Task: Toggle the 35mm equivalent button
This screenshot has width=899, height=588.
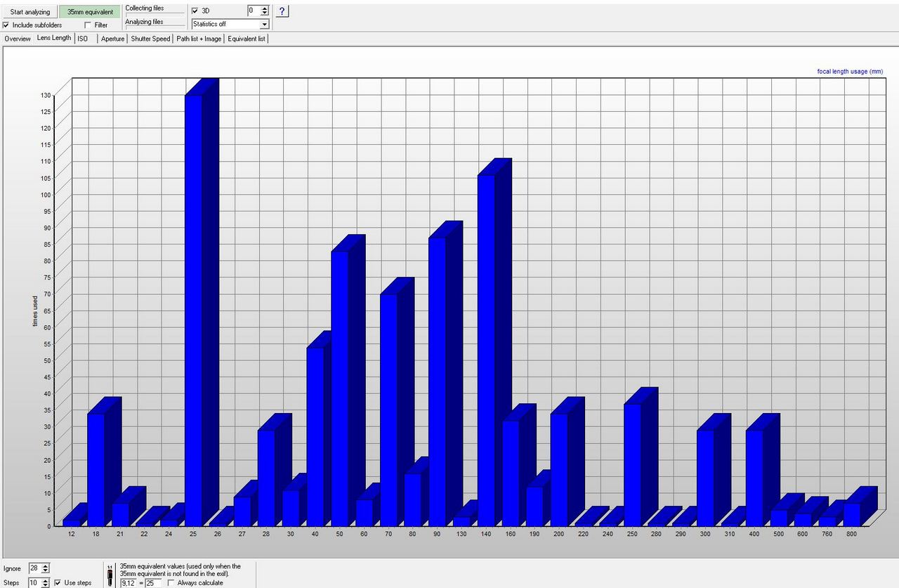Action: (x=90, y=12)
